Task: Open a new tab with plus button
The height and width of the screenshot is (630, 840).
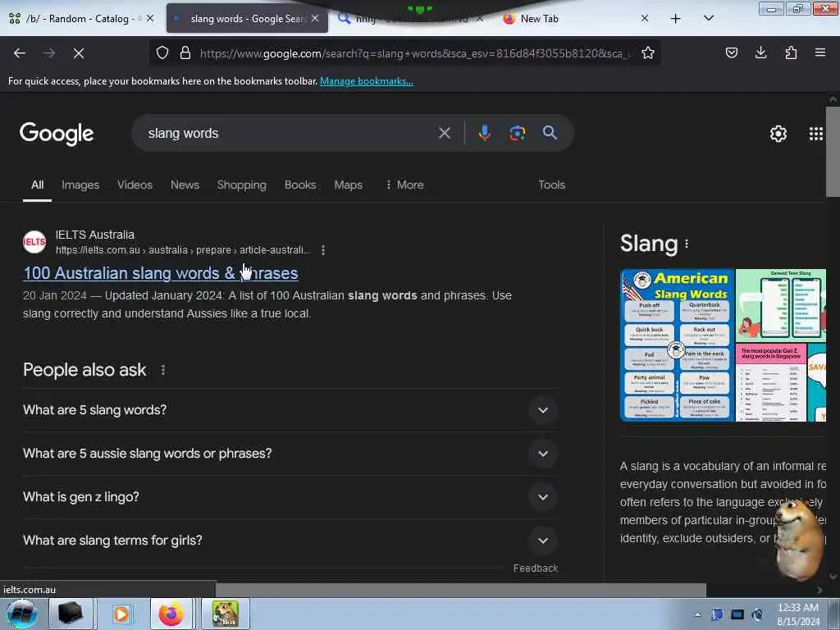Action: pos(676,19)
